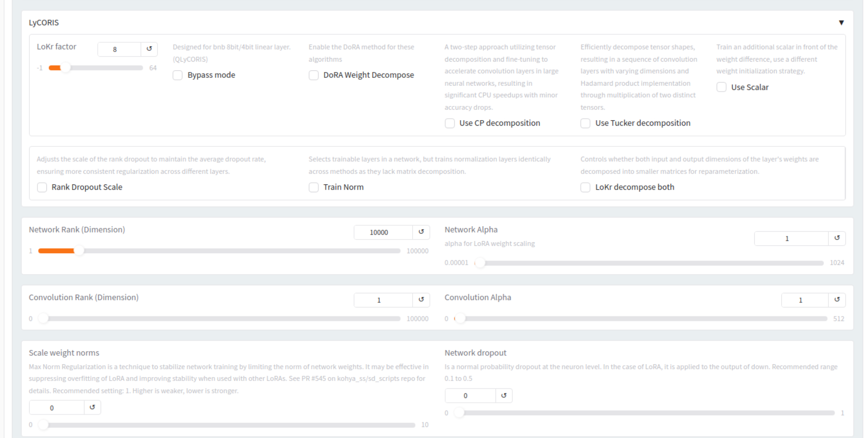Reset the Convolution Alpha value
868x438 pixels.
coord(837,300)
